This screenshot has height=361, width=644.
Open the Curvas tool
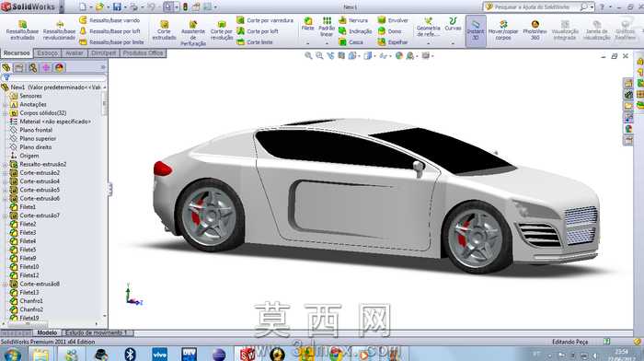click(x=453, y=24)
